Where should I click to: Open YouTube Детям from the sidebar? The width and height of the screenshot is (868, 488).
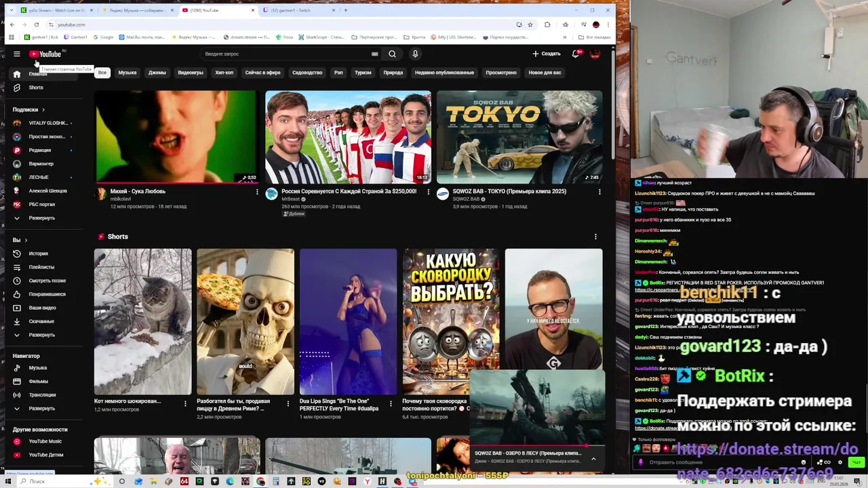pyautogui.click(x=45, y=455)
